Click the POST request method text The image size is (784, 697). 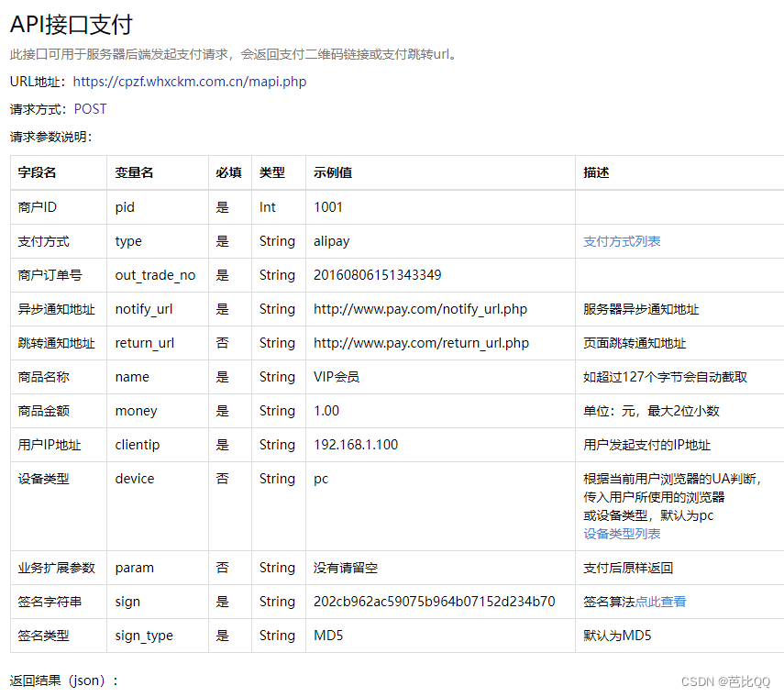(90, 109)
